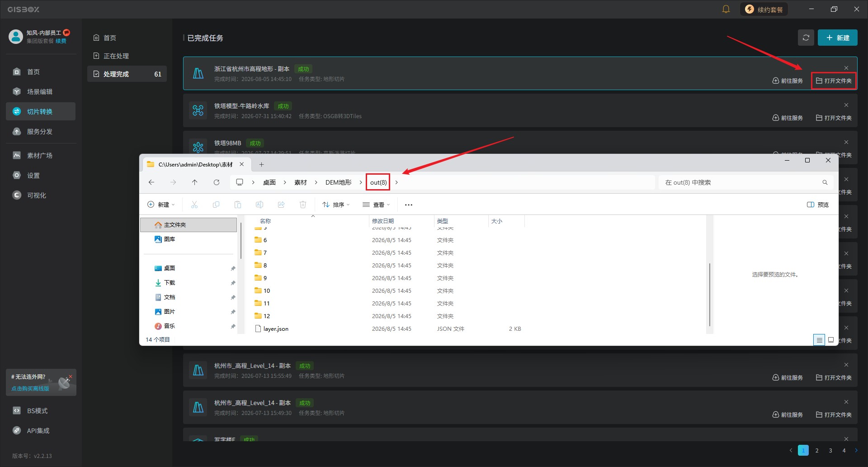The height and width of the screenshot is (467, 868).
Task: Click the This PC monitor icon in address bar
Action: coord(240,182)
